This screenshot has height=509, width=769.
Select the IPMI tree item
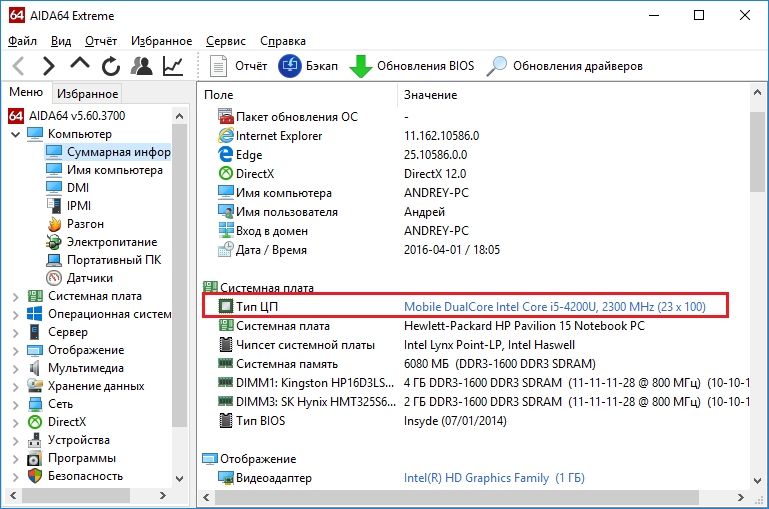pos(68,206)
